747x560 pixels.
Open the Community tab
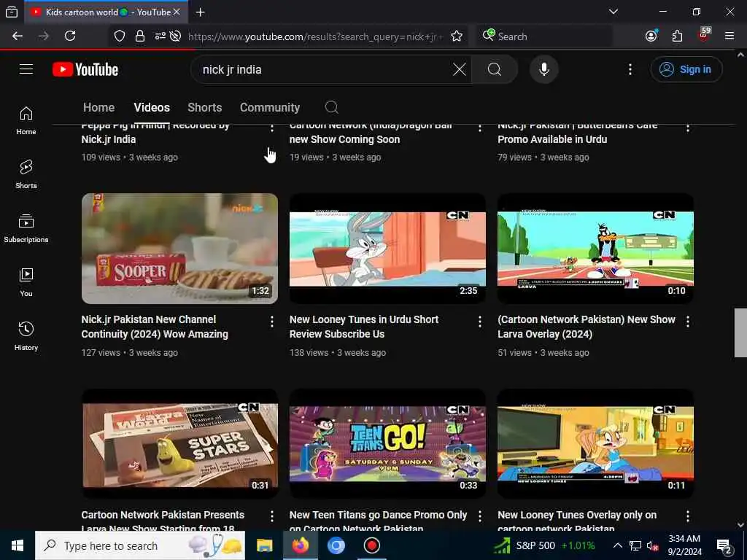pyautogui.click(x=270, y=108)
